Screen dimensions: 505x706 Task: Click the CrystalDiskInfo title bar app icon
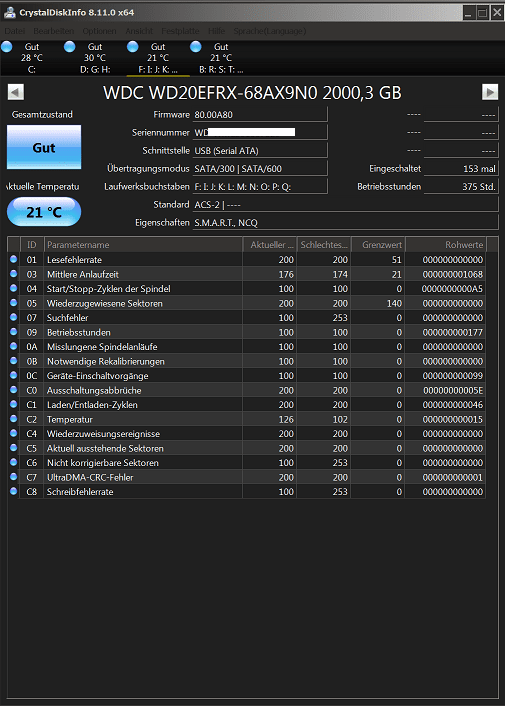click(9, 13)
